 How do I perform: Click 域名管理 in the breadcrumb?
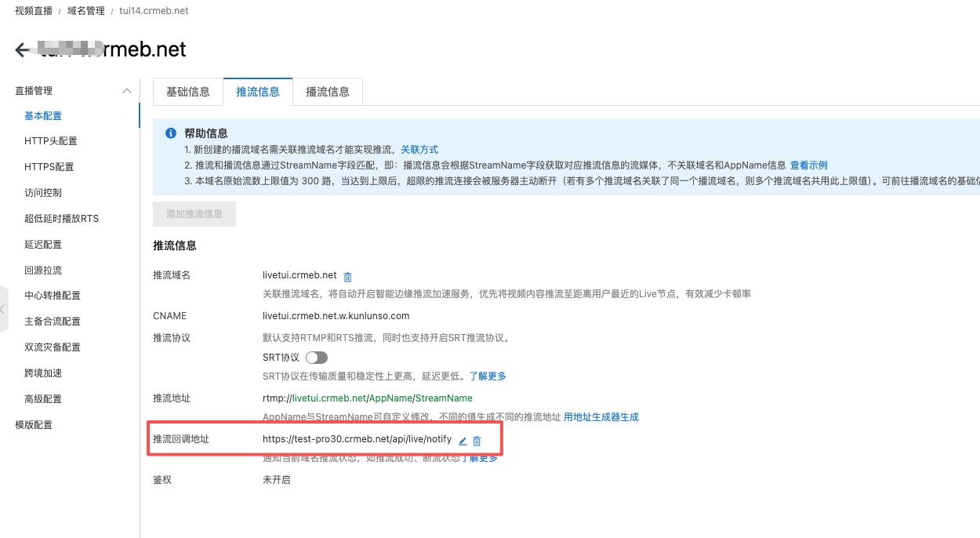click(x=86, y=11)
